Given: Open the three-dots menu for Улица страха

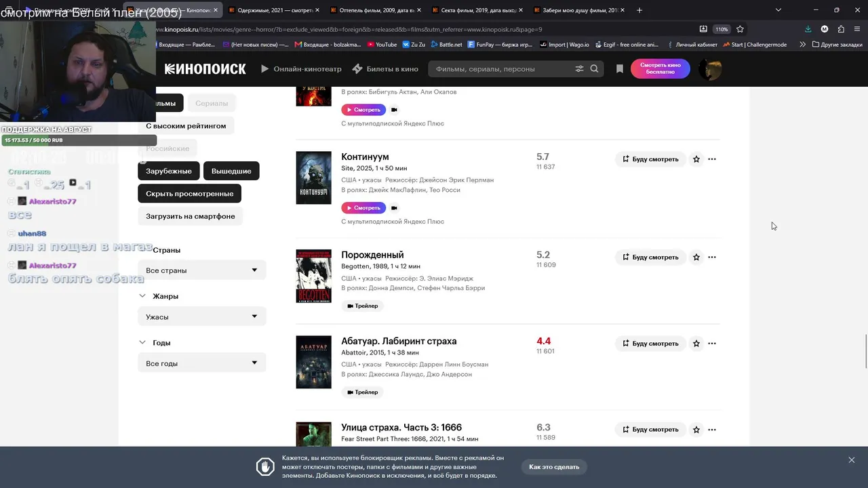Looking at the screenshot, I should [x=712, y=430].
